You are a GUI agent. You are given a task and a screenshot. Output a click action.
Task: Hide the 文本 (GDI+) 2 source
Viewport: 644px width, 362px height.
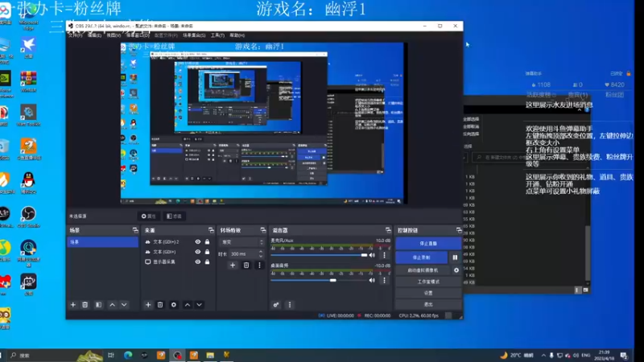click(198, 242)
